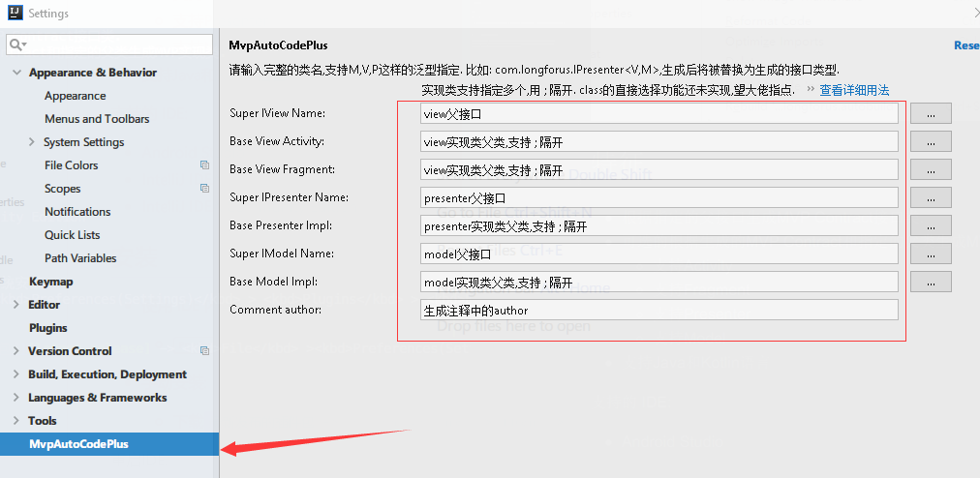The width and height of the screenshot is (980, 478).
Task: Focus the settings search box
Action: point(108,45)
